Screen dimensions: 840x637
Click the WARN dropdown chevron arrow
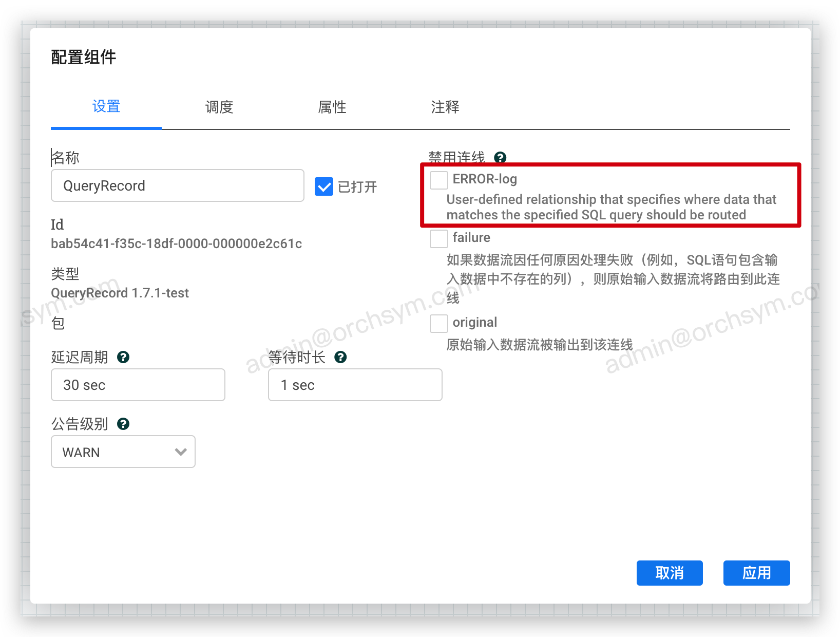pyautogui.click(x=181, y=452)
